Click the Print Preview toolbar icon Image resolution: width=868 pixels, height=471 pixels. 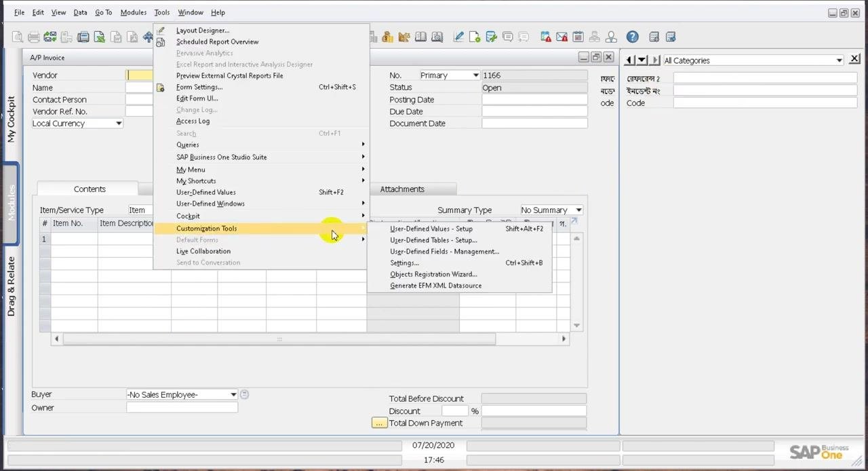tap(17, 37)
